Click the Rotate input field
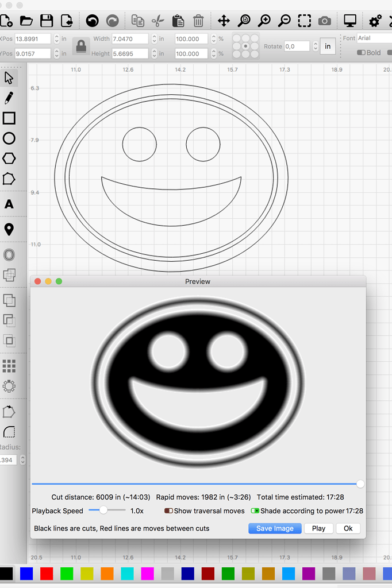 coord(297,46)
